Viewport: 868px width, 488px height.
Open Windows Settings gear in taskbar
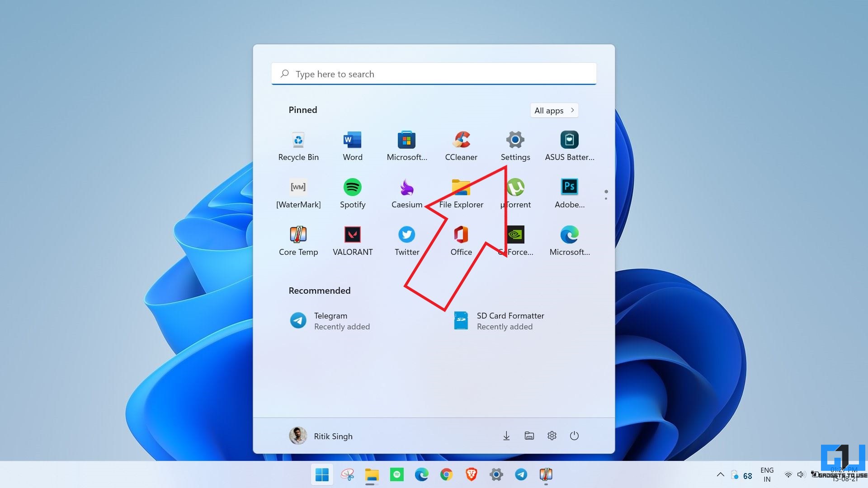[x=496, y=474]
